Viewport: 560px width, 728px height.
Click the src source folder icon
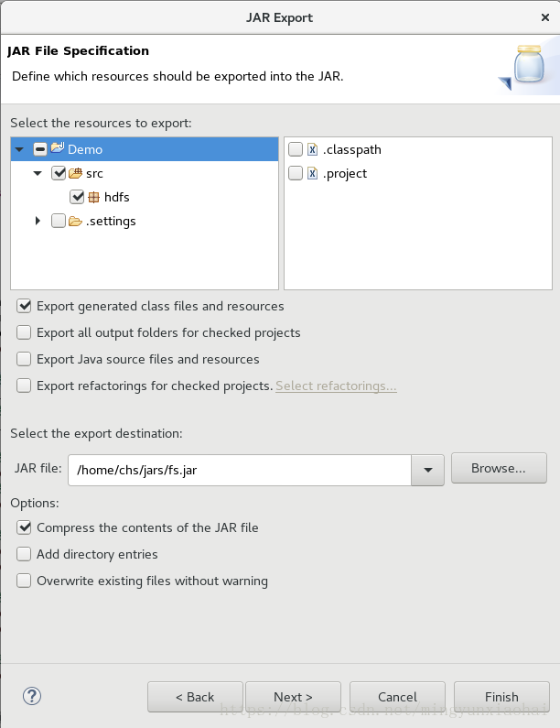[x=76, y=173]
